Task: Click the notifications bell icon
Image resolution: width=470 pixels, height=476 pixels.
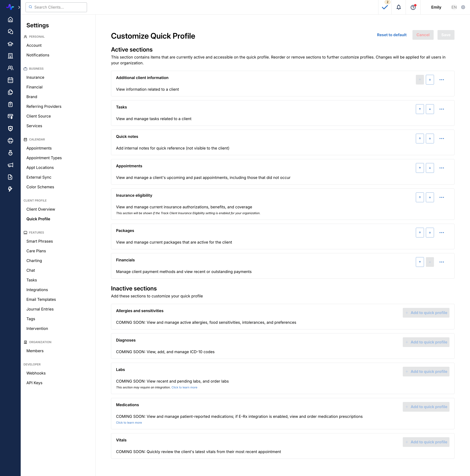Action: click(399, 7)
